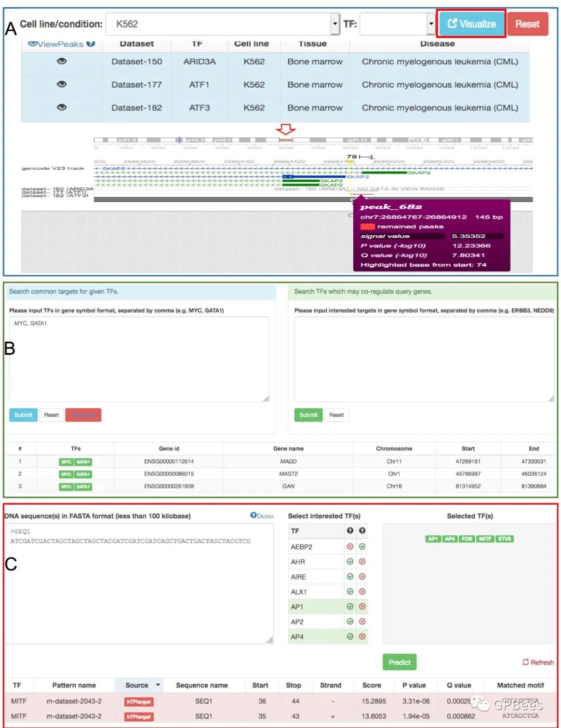Remove AIRE using its red cross icon
The image size is (561, 728).
(362, 577)
